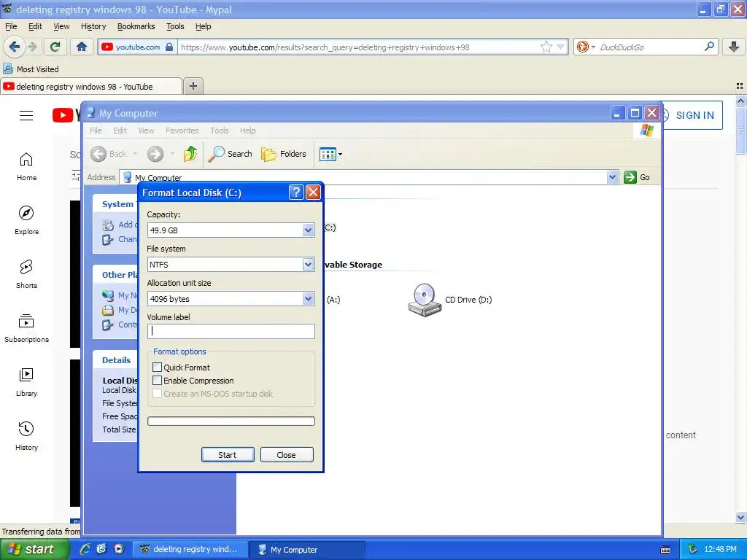This screenshot has width=747, height=560.
Task: Open the browser History menu
Action: click(93, 26)
